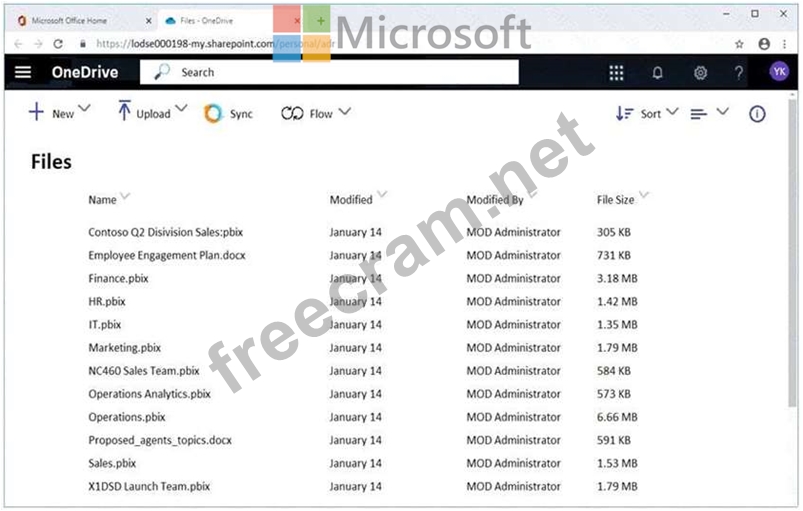The image size is (803, 511).
Task: Open the Flow dropdown menu
Action: click(316, 113)
